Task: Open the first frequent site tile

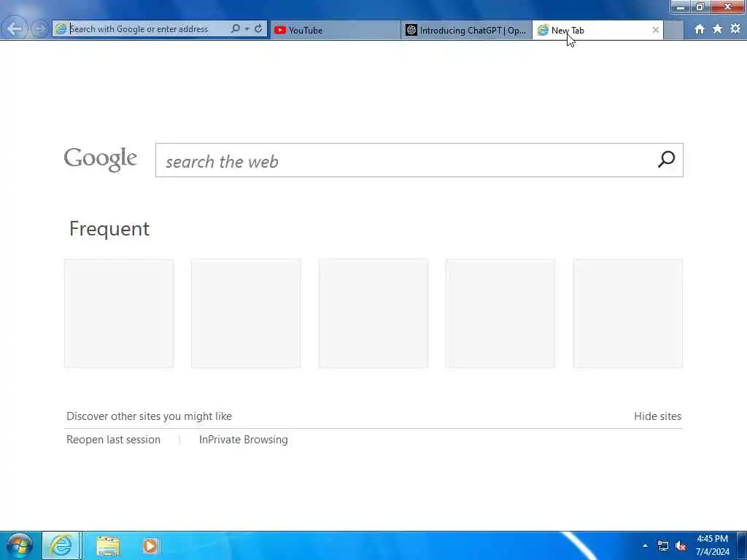Action: click(119, 314)
